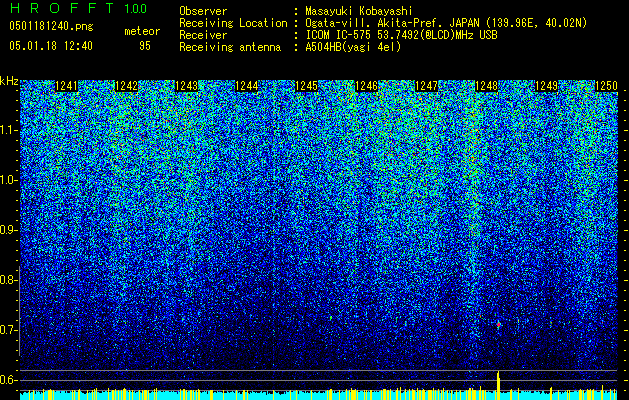The image size is (629, 400).
Task: Click the 0.8 kHz axis label
Action: click(9, 280)
